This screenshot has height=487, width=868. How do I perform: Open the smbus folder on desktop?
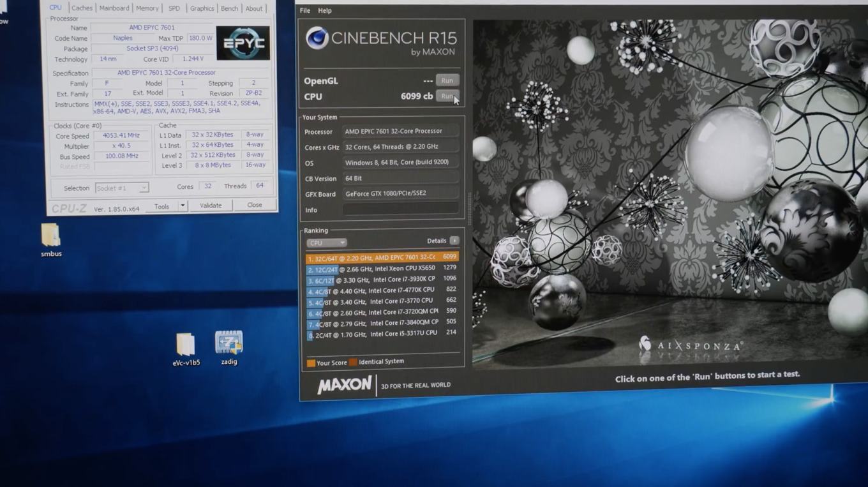coord(50,236)
